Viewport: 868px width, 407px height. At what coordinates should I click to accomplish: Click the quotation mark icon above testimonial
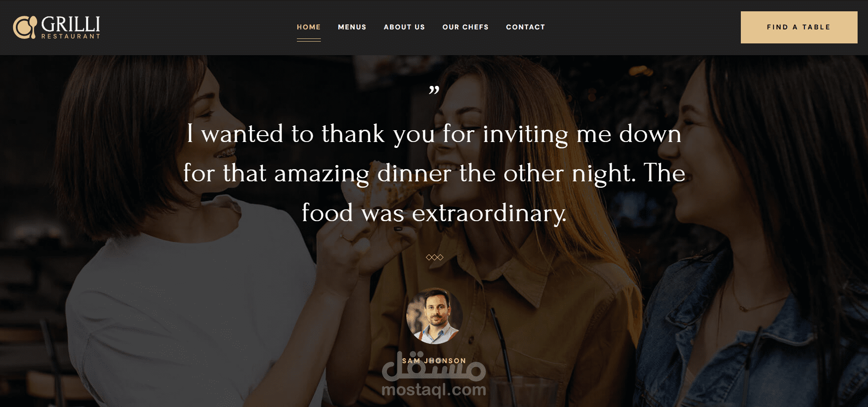[x=434, y=90]
